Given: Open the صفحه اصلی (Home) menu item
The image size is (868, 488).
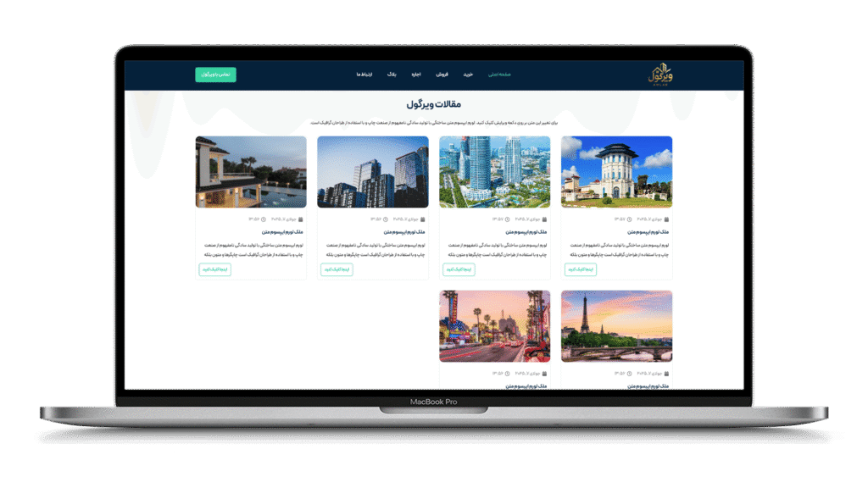Looking at the screenshot, I should [500, 75].
